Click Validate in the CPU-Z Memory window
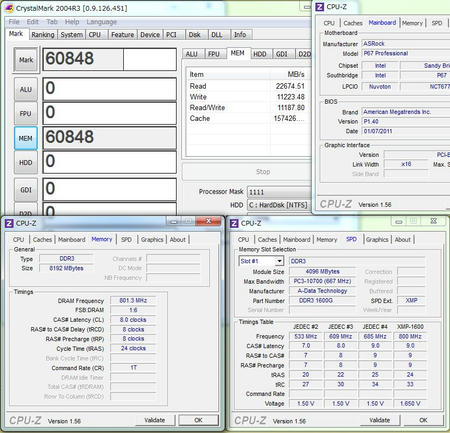 (155, 420)
